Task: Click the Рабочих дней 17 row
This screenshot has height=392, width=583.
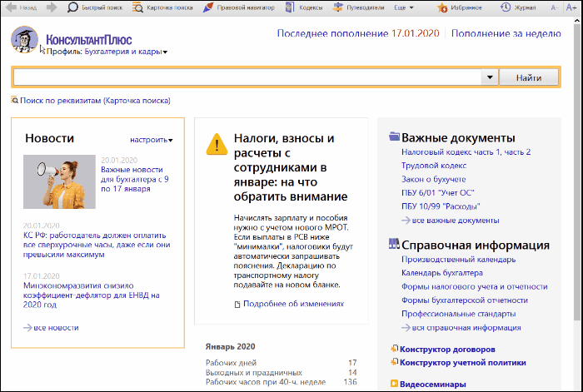Action: click(282, 363)
